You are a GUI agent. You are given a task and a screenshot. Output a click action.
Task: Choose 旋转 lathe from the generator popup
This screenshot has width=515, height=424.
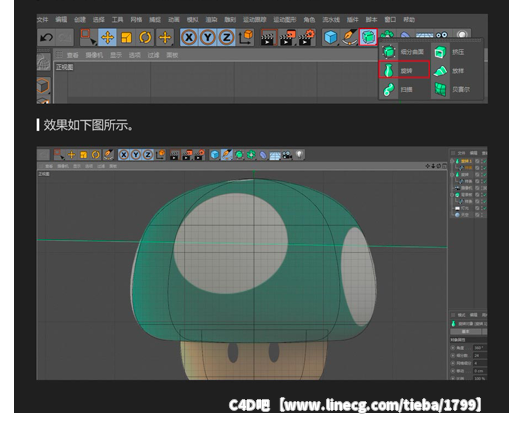[404, 70]
